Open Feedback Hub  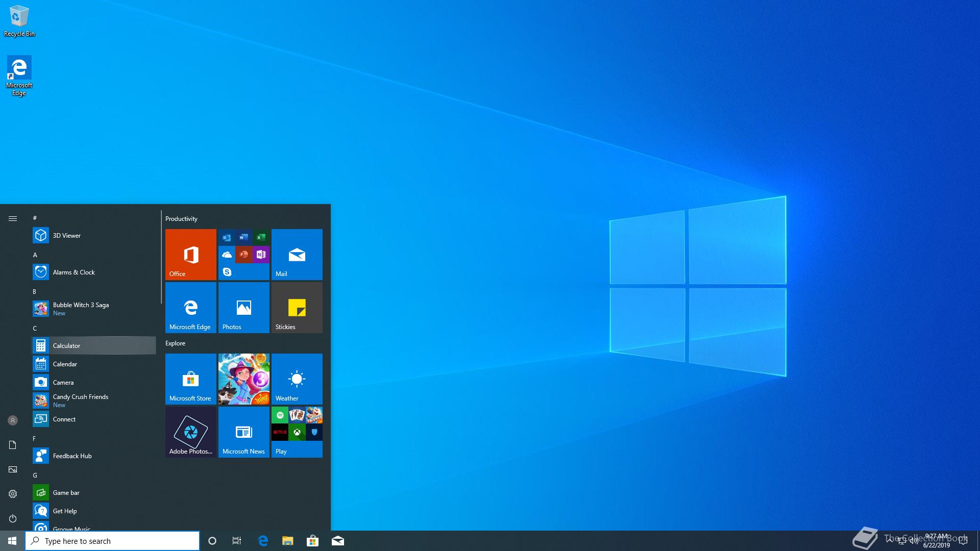coord(94,456)
